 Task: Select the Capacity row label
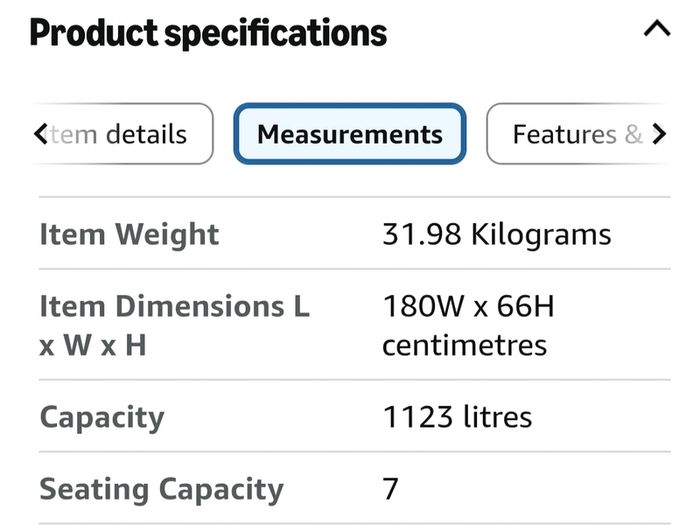point(102,417)
